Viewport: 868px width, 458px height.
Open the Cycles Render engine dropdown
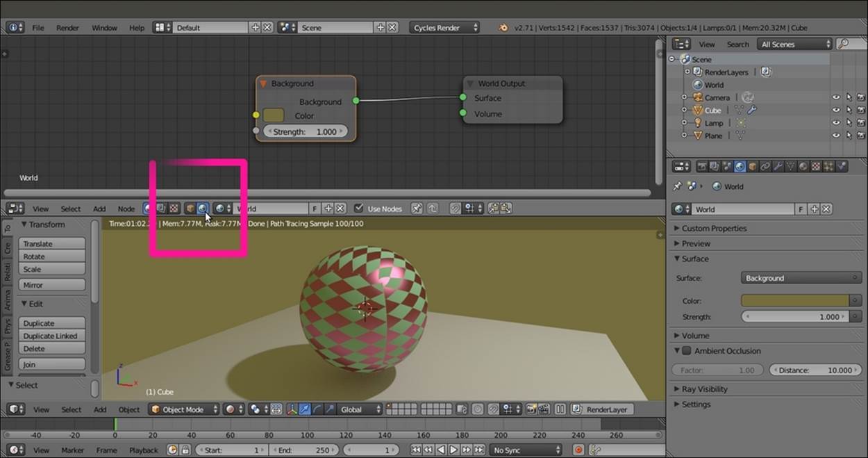pos(444,28)
